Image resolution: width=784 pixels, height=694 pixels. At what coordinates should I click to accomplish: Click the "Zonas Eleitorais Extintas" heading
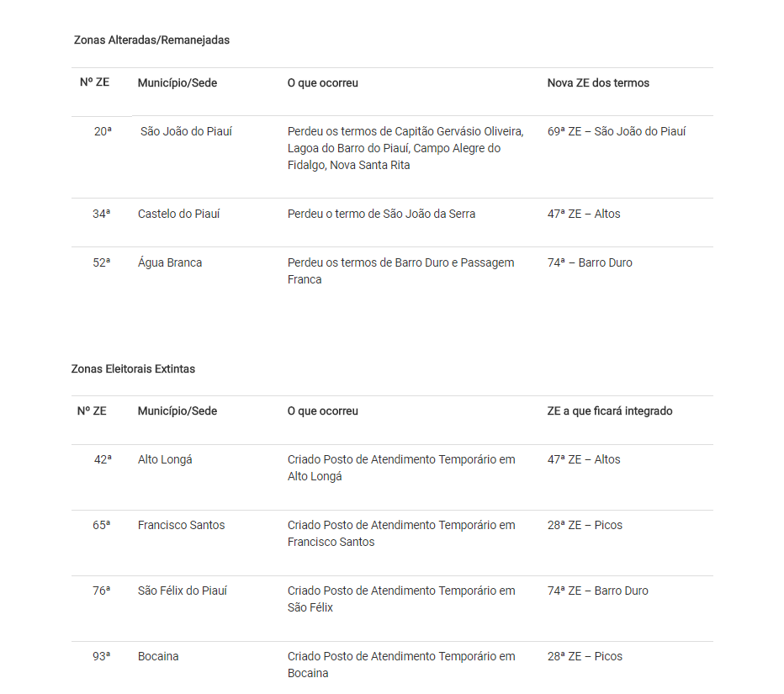[x=133, y=369]
